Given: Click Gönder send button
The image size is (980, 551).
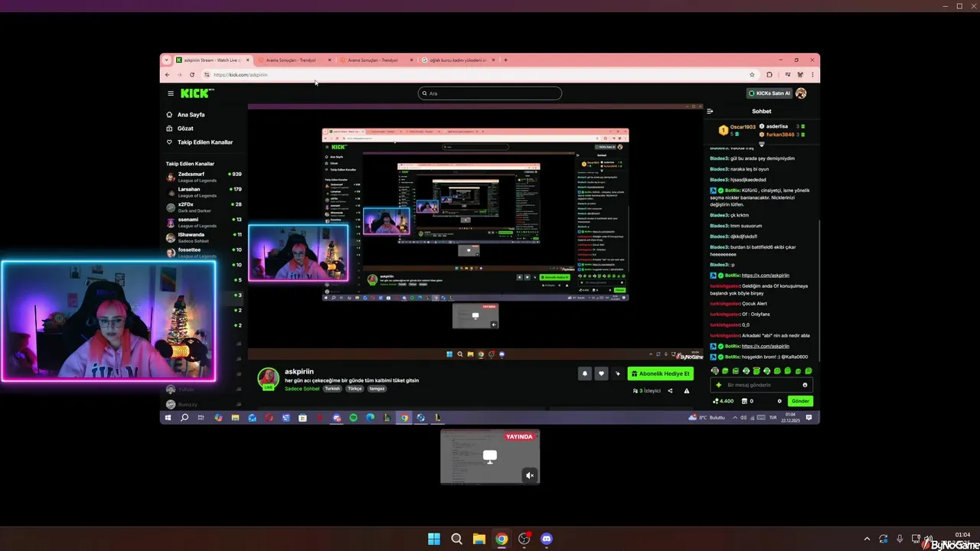Looking at the screenshot, I should point(800,401).
